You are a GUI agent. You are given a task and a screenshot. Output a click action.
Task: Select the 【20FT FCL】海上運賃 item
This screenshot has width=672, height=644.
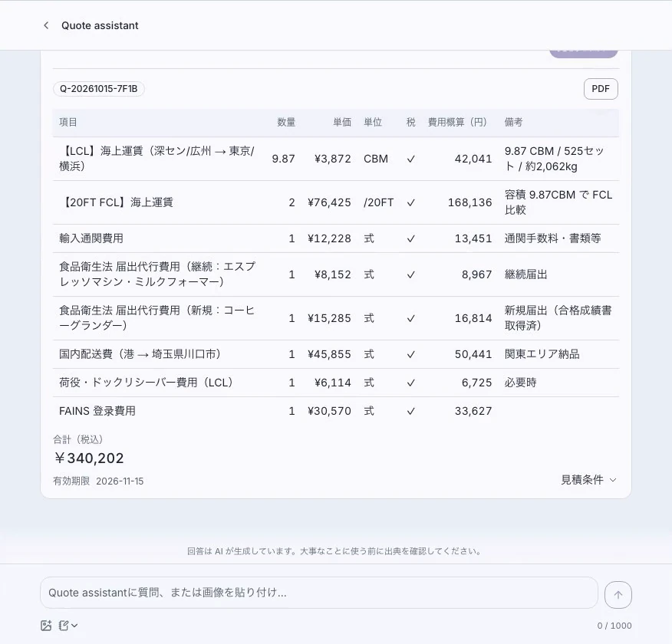click(x=116, y=202)
